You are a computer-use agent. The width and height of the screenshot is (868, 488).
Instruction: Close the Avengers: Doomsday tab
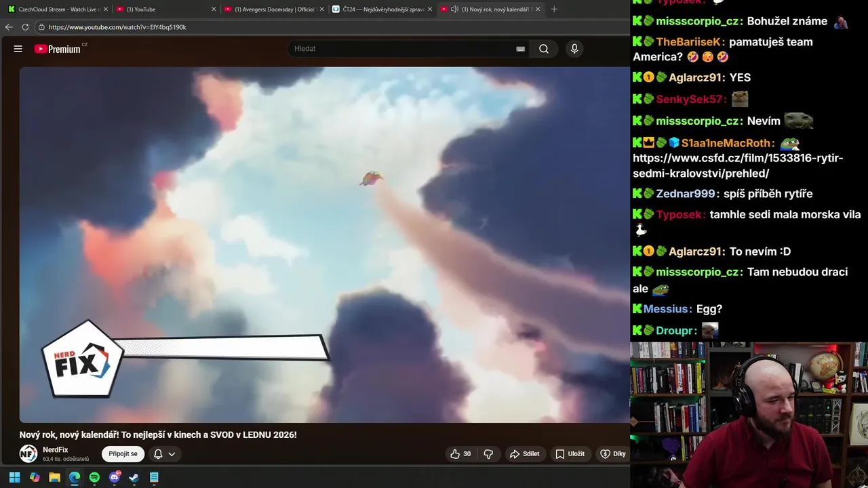322,9
